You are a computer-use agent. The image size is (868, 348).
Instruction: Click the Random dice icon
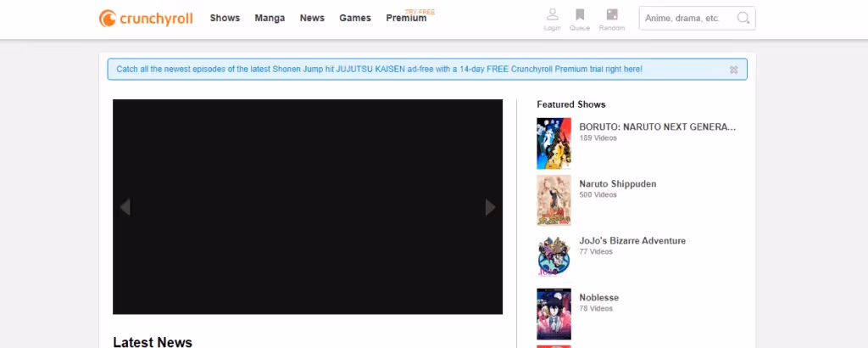[612, 14]
